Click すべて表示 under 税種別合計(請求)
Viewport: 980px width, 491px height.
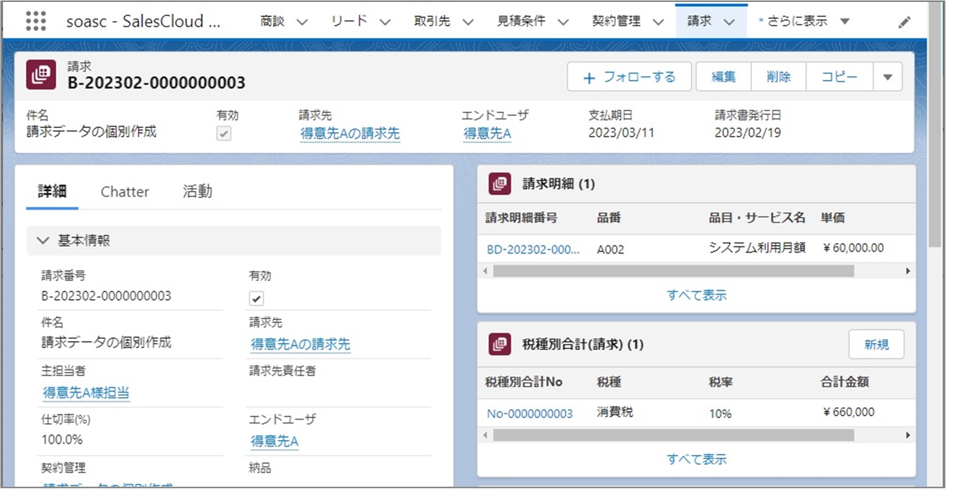pyautogui.click(x=697, y=459)
